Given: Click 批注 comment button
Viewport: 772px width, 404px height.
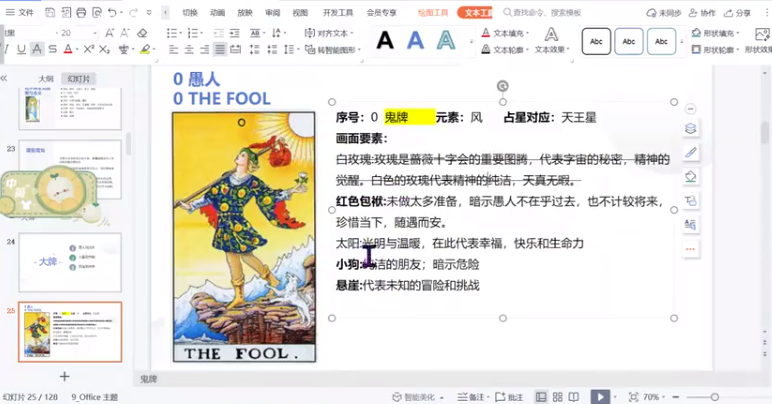Looking at the screenshot, I should [x=509, y=397].
